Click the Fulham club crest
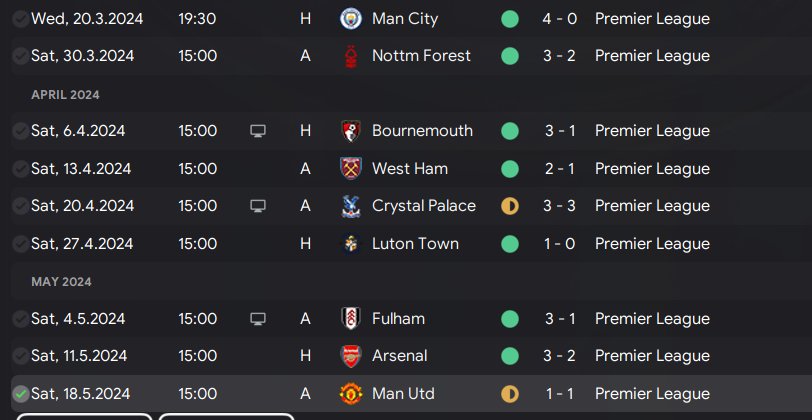Image resolution: width=812 pixels, height=420 pixels. click(351, 318)
